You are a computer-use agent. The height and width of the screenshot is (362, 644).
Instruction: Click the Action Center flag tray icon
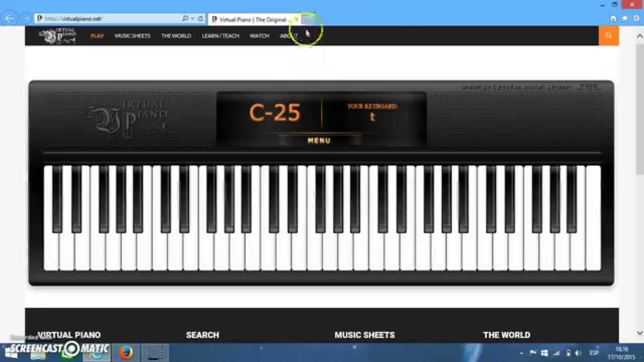pos(533,353)
